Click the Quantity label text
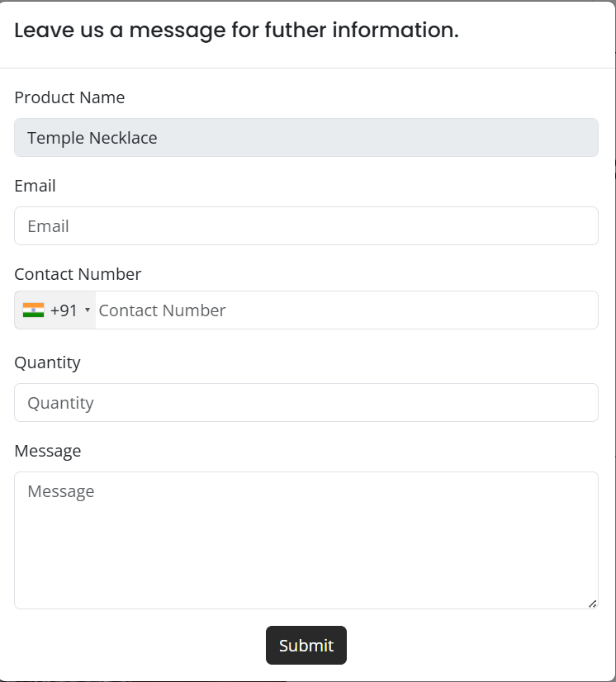 [47, 362]
